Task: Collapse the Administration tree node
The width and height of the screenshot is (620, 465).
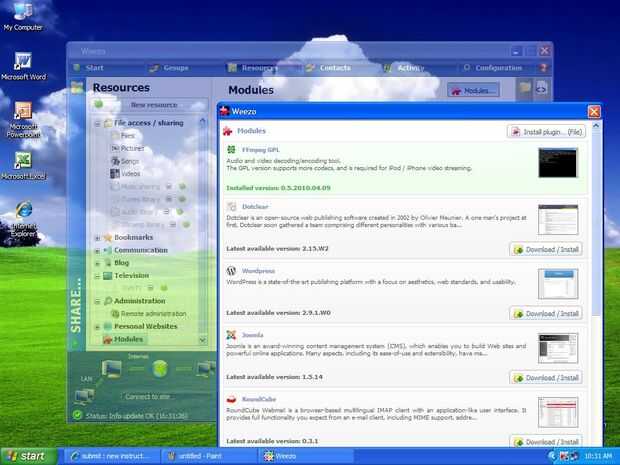Action: coord(97,301)
